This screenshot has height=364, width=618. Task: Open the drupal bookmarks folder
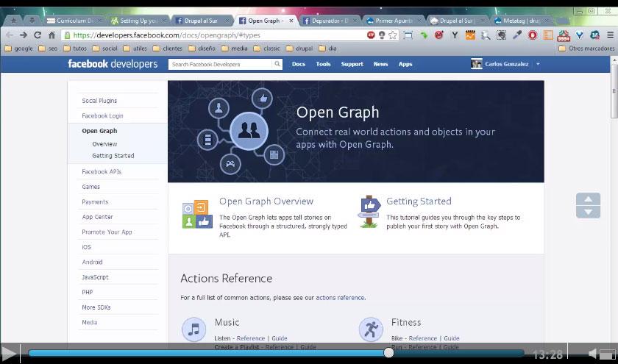[x=299, y=49]
